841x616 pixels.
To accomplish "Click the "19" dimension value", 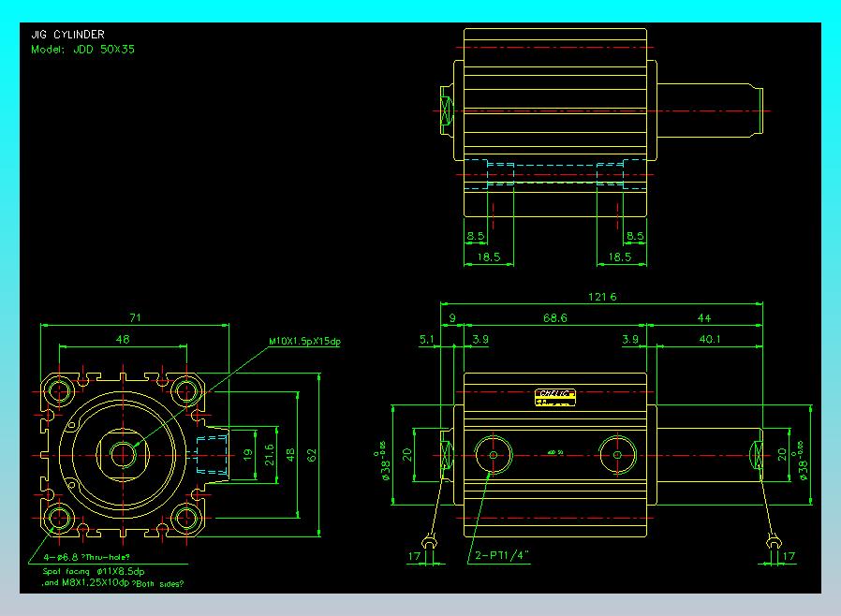I will pyautogui.click(x=247, y=455).
